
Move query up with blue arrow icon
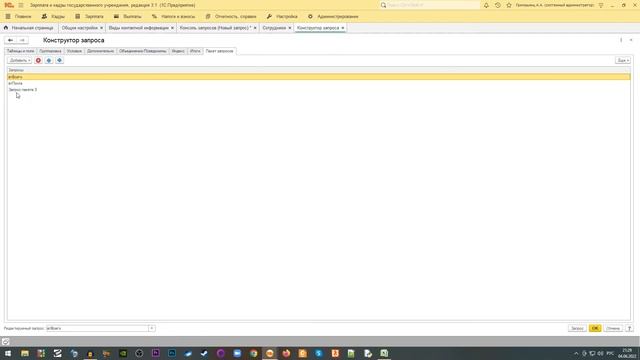(49, 60)
